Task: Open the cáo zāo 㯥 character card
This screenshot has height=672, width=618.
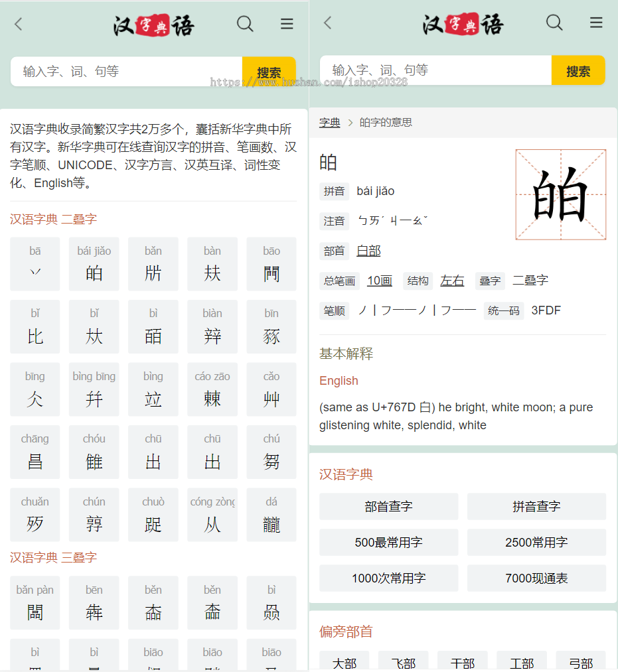Action: [212, 389]
